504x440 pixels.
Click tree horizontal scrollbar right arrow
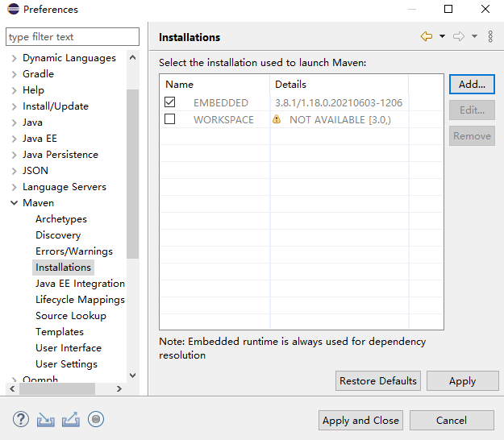[x=119, y=388]
